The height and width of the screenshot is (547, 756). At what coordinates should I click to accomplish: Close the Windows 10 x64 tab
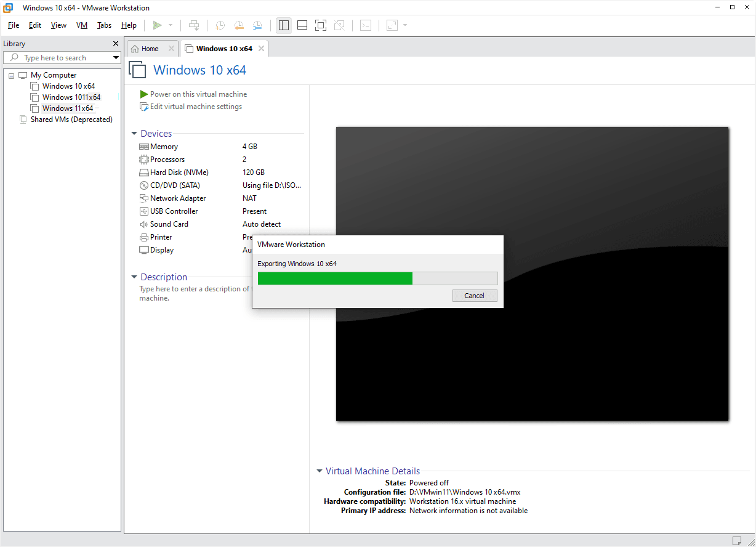tap(261, 49)
